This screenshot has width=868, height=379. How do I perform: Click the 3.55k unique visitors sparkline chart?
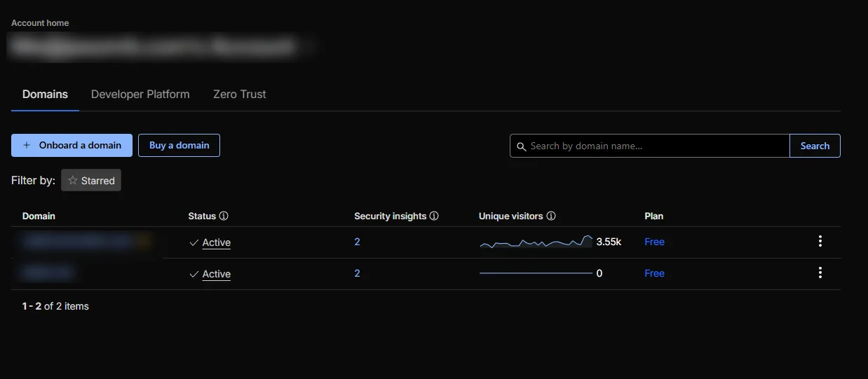click(536, 242)
